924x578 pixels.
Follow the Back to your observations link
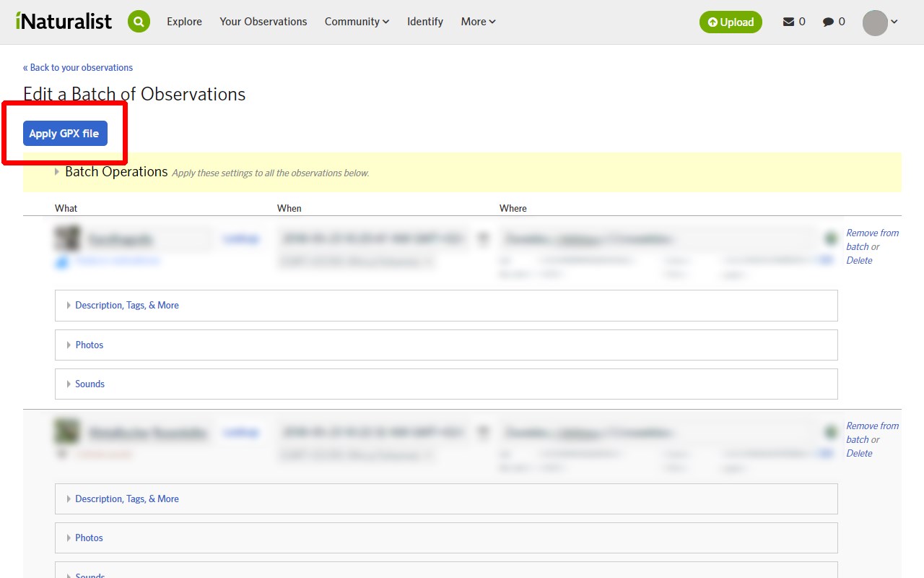point(78,67)
